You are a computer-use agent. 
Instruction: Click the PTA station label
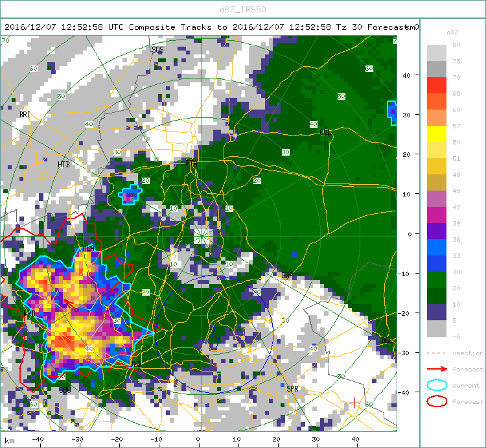click(x=191, y=163)
